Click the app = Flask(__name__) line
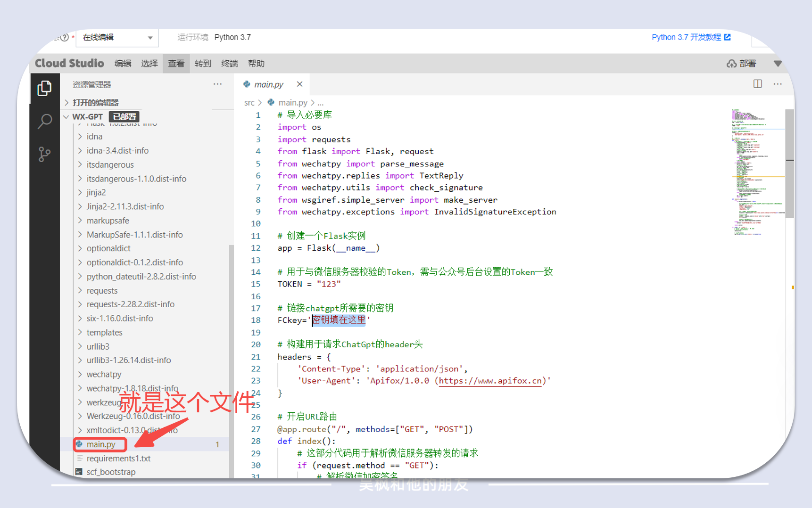Screen dimensions: 812x508 click(329, 248)
